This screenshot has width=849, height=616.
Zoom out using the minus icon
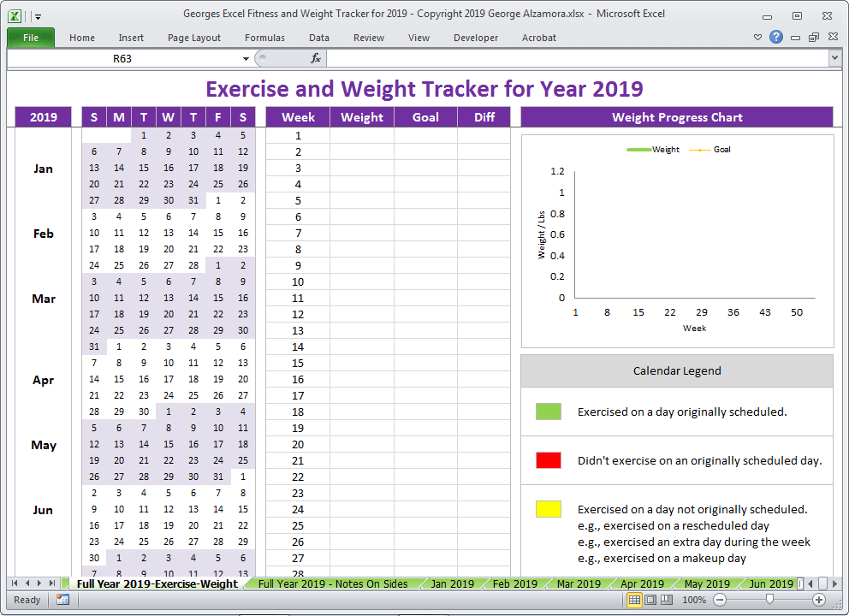(x=720, y=600)
